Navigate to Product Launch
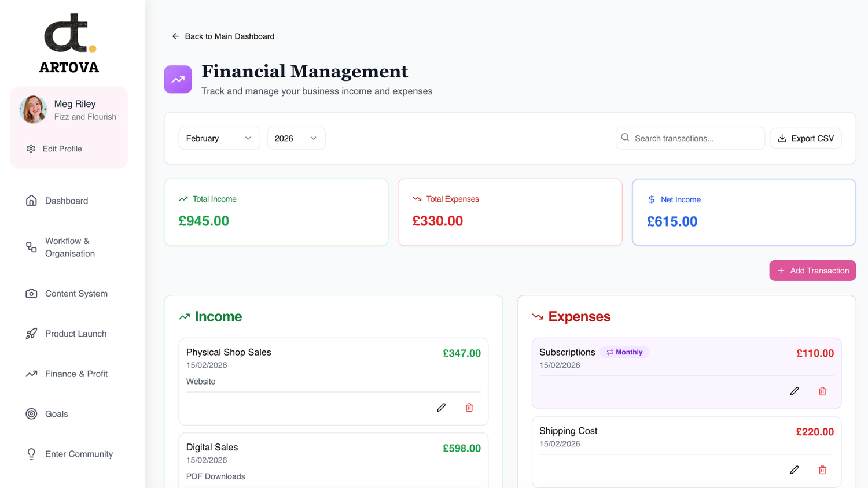868x488 pixels. click(76, 334)
